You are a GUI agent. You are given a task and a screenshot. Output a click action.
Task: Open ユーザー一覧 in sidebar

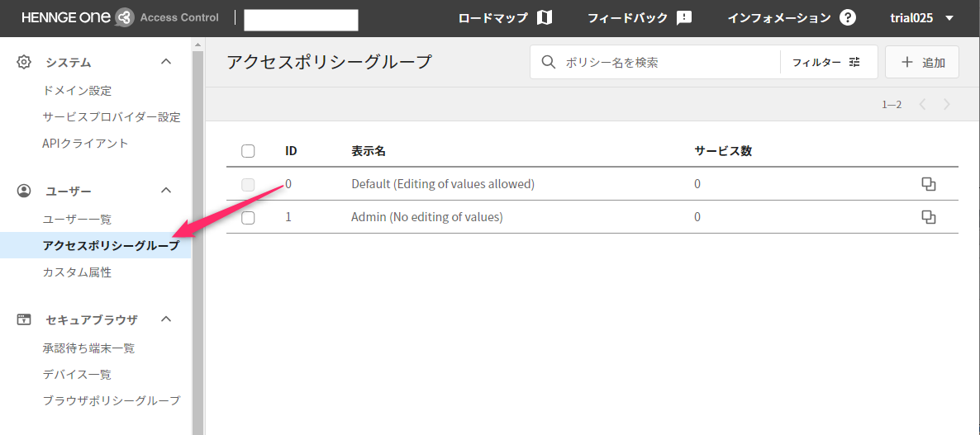(x=77, y=219)
